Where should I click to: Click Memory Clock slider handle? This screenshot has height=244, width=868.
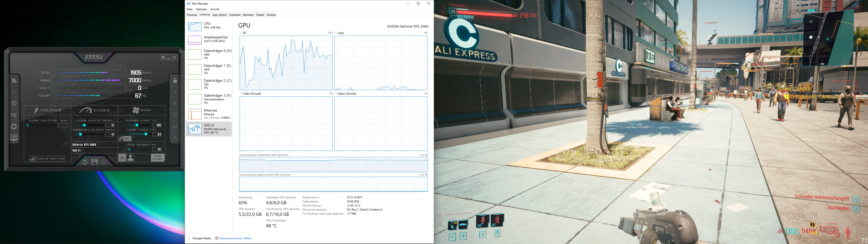(x=80, y=134)
